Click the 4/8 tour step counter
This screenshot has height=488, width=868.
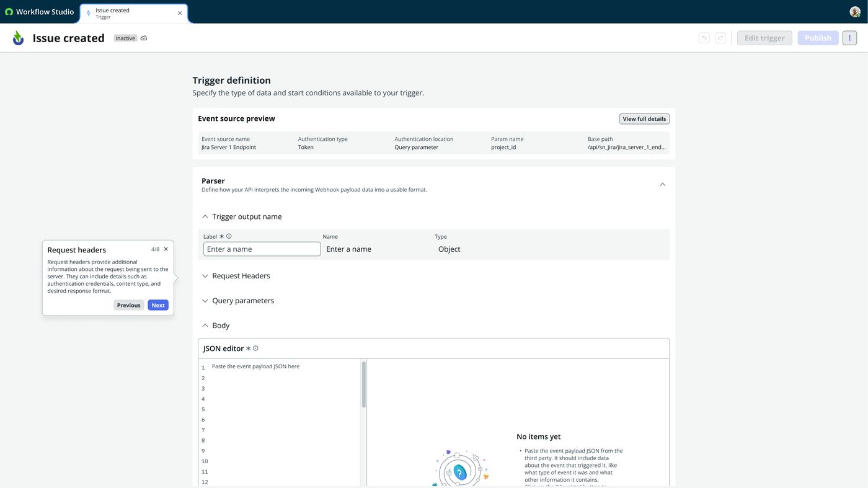[x=155, y=249]
